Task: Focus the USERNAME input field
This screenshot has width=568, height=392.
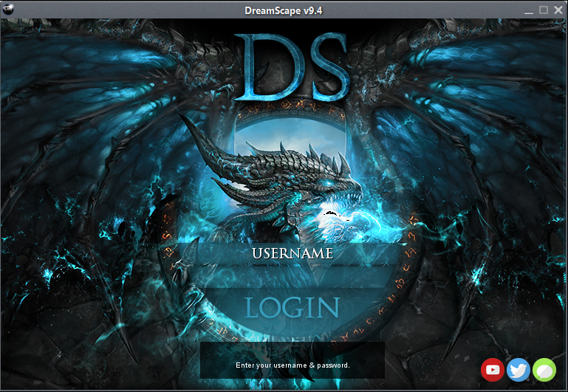Action: tap(292, 254)
